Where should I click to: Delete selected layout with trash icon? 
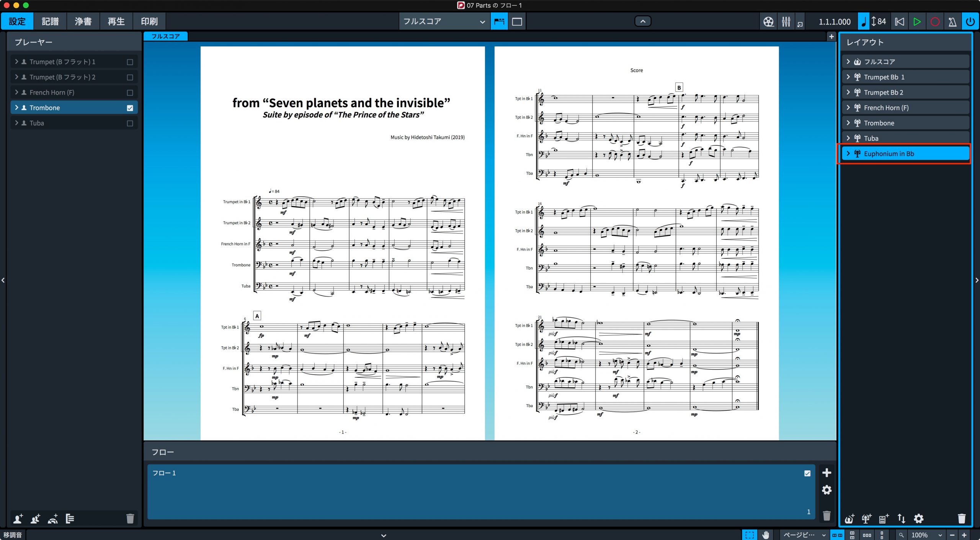tap(962, 519)
